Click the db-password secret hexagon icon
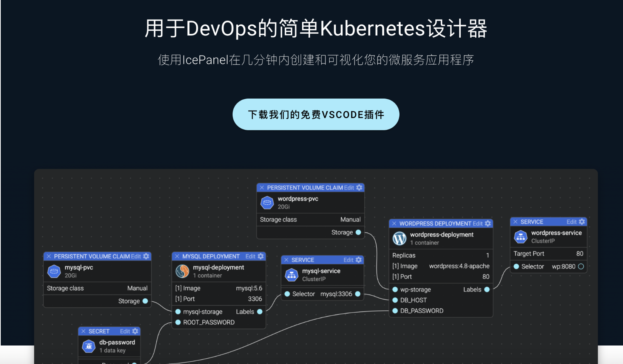This screenshot has height=364, width=623. 89,346
